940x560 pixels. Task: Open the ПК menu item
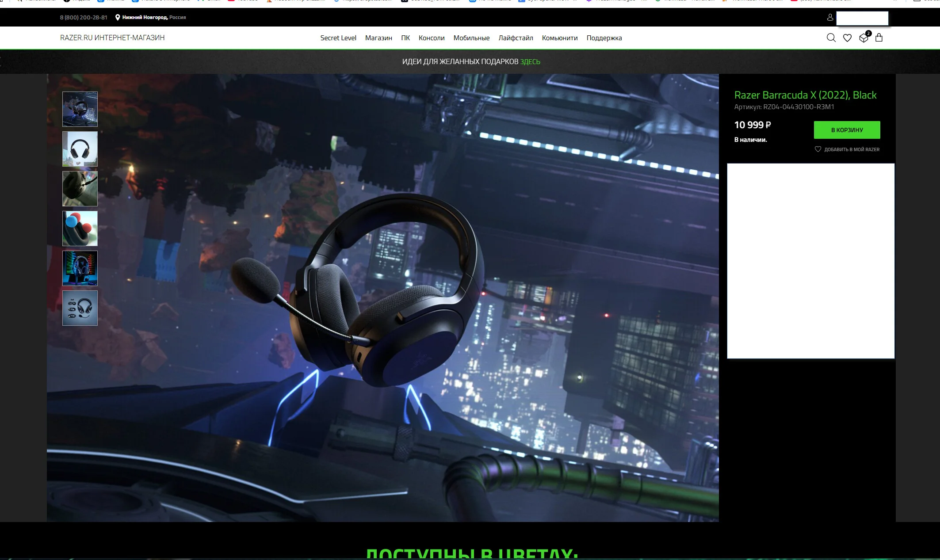tap(405, 38)
